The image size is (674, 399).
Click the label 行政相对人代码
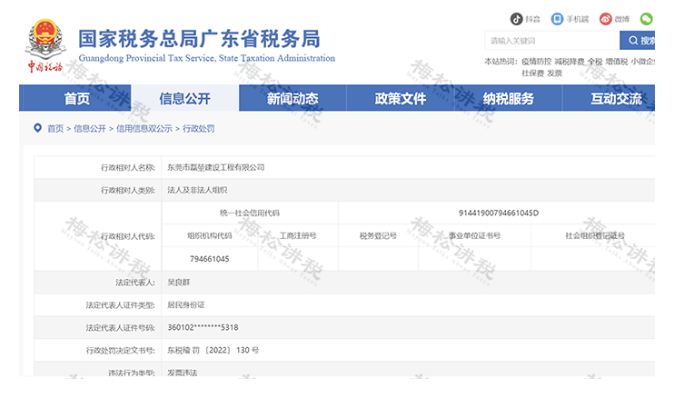(128, 236)
